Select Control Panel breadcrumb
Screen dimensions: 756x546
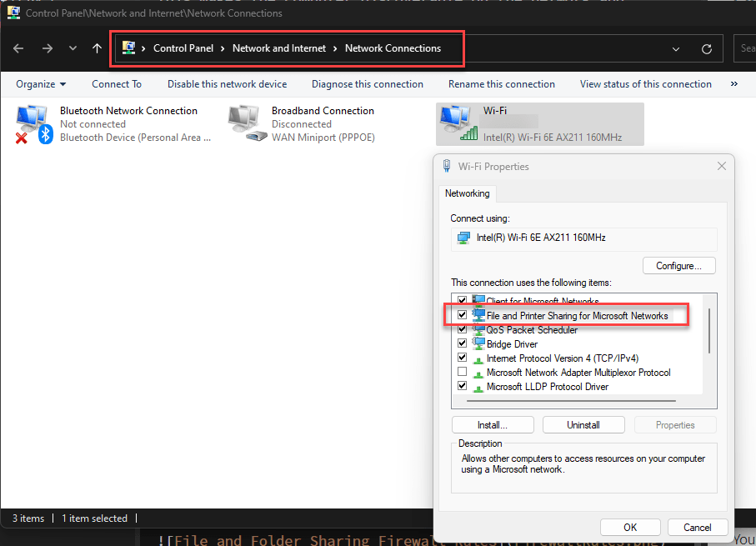tap(183, 48)
